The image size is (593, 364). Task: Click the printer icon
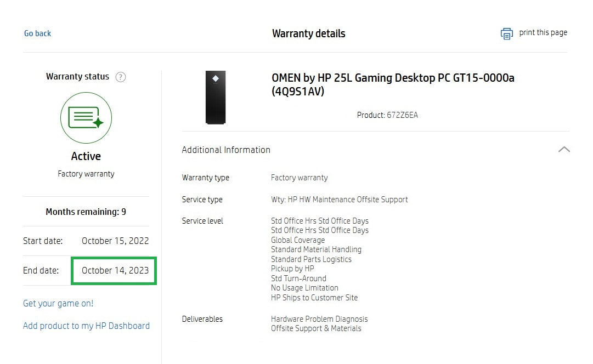click(x=506, y=33)
